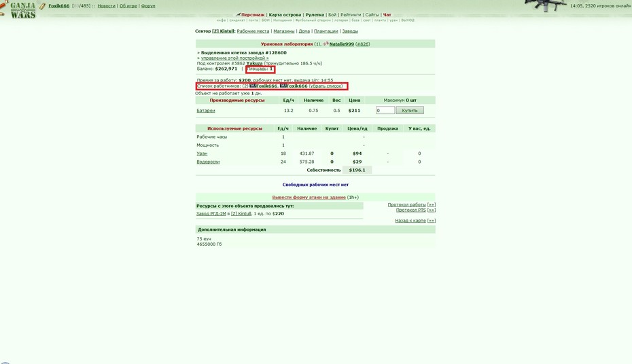Open the Водоросли resource link
This screenshot has height=364, width=632.
(x=208, y=162)
